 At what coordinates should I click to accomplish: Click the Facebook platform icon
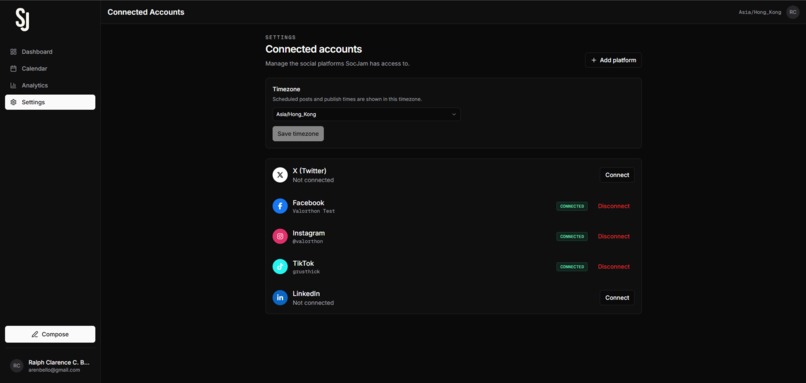coord(280,206)
